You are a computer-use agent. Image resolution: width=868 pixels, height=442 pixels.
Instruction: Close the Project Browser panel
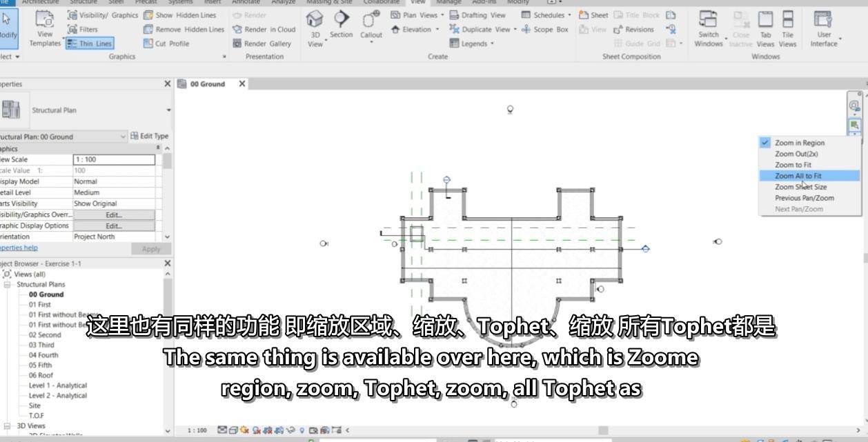(168, 263)
